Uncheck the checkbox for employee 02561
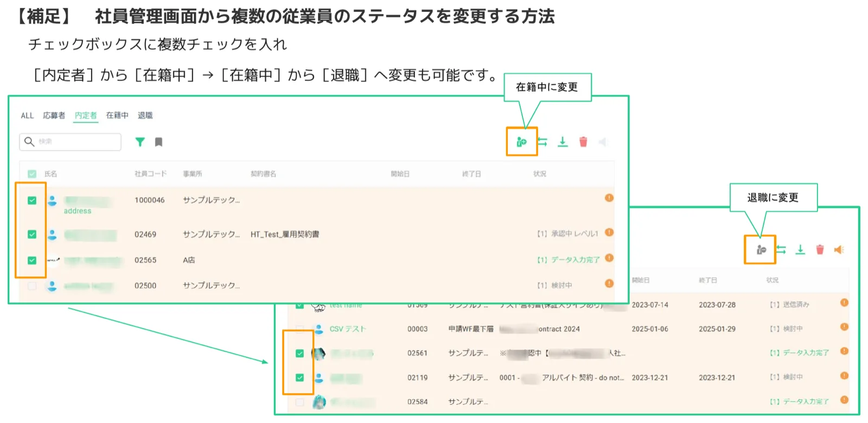The width and height of the screenshot is (868, 423). (299, 353)
